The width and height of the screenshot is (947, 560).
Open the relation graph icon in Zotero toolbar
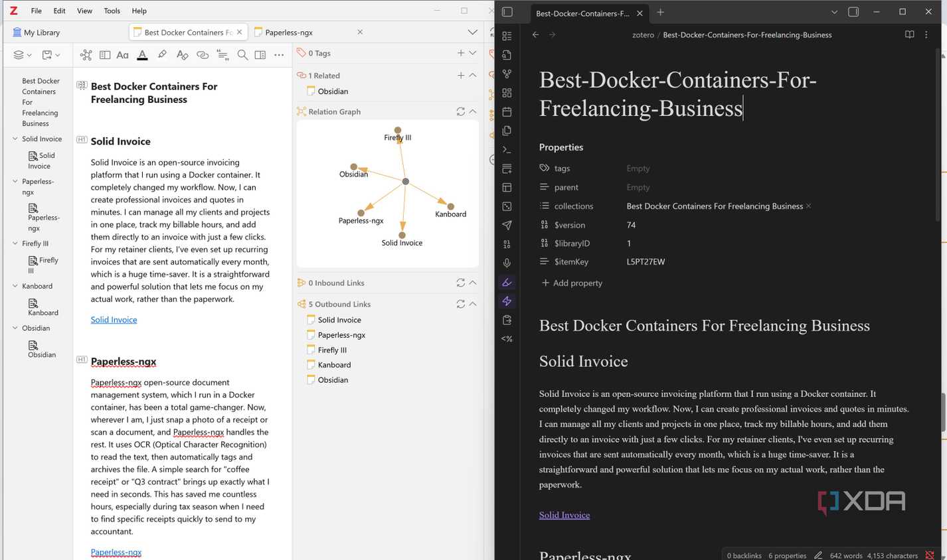tap(86, 55)
